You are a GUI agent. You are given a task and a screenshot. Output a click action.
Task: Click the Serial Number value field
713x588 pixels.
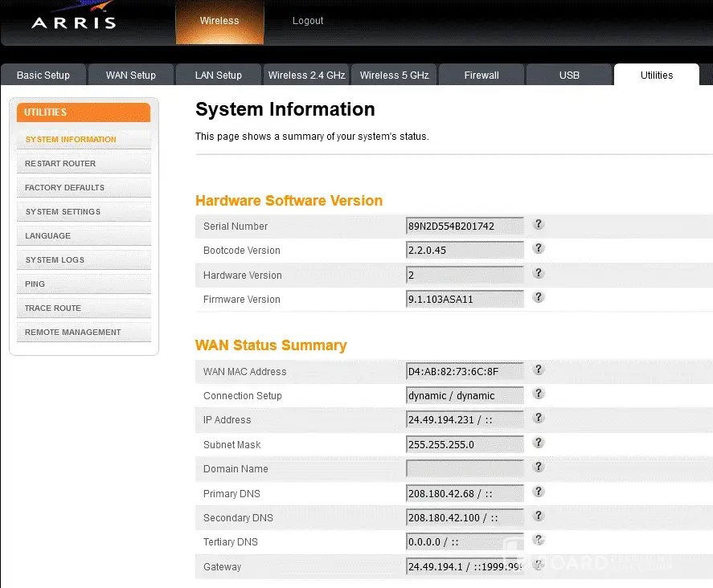point(465,227)
